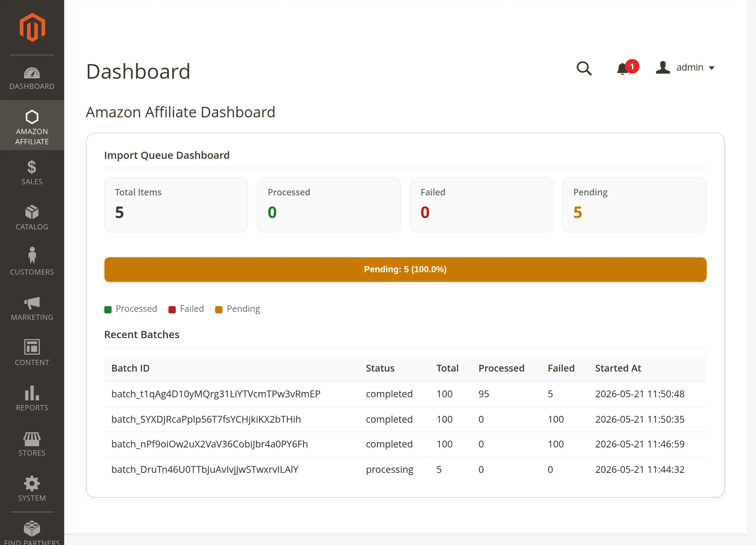Click timestamp 2026-05-21 11:50:35
The height and width of the screenshot is (545, 756).
tap(640, 419)
